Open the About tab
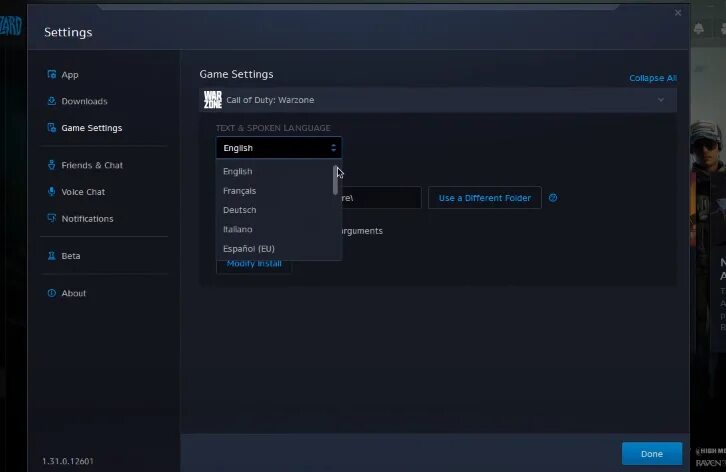Viewport: 726px width, 472px height. [x=74, y=293]
